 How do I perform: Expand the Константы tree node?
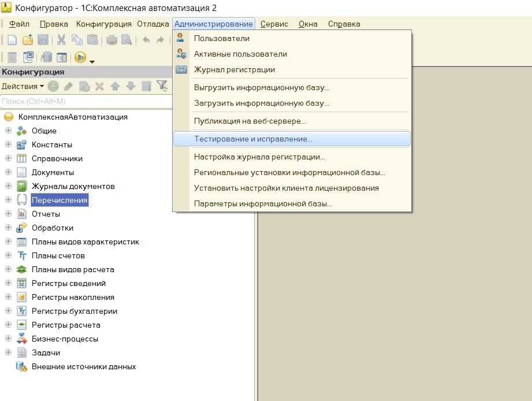9,144
